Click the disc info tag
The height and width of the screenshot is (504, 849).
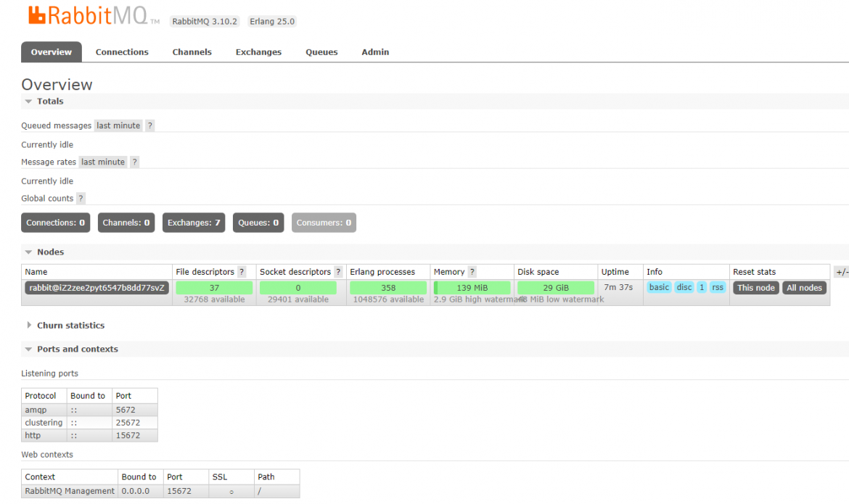(x=684, y=287)
